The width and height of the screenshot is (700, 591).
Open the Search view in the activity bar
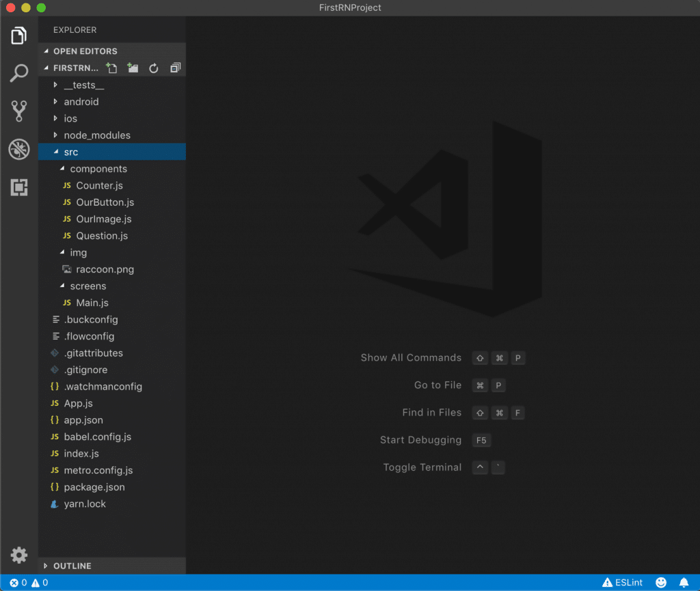(x=18, y=72)
